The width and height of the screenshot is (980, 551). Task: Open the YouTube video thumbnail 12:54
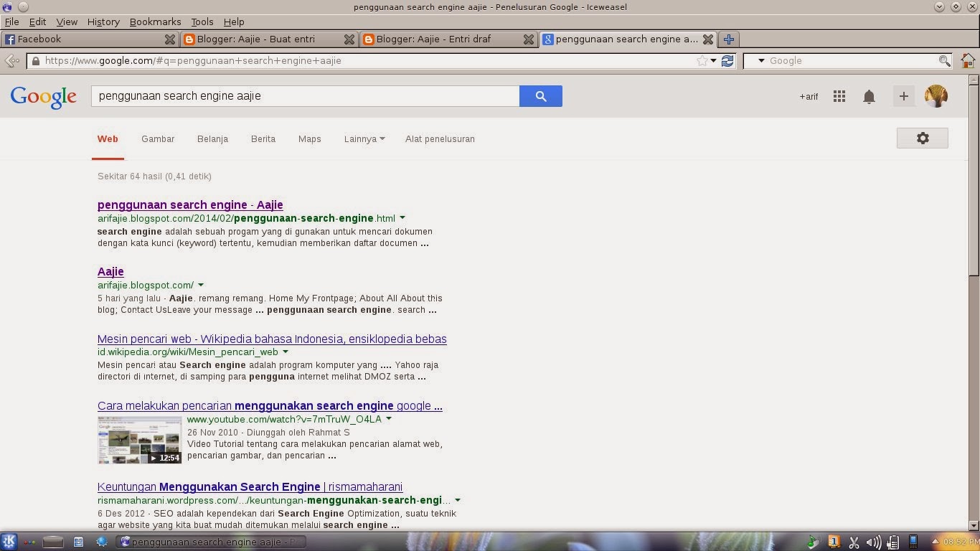pos(140,440)
